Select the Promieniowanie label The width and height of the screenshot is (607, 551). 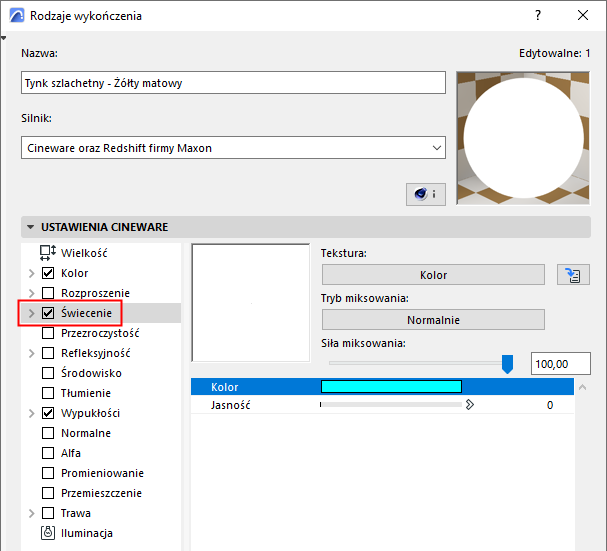pos(103,473)
